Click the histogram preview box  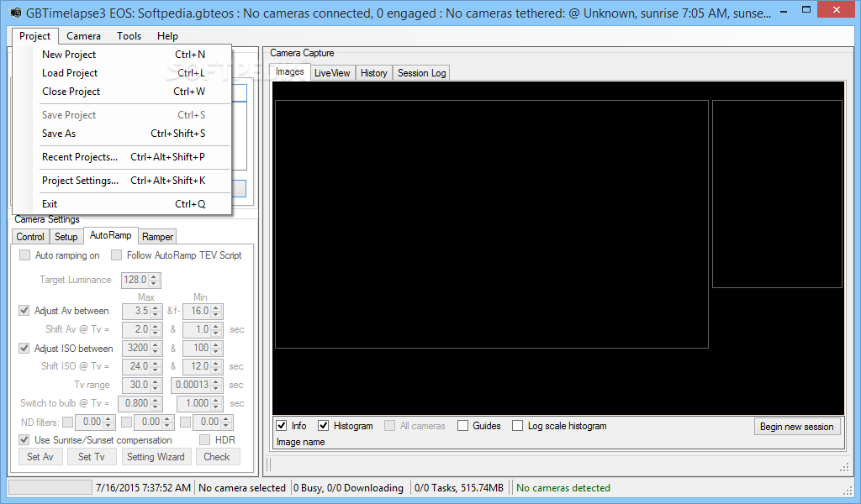coord(777,194)
